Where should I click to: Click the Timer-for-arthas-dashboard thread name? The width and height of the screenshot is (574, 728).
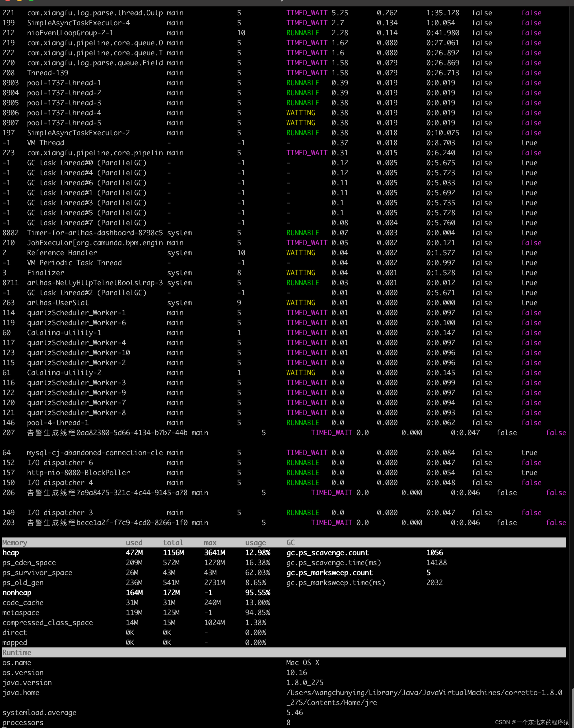click(x=95, y=233)
